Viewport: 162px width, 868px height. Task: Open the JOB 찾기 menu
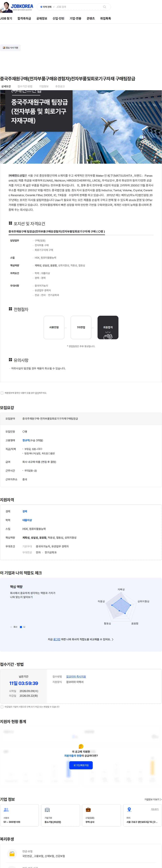pos(6,19)
